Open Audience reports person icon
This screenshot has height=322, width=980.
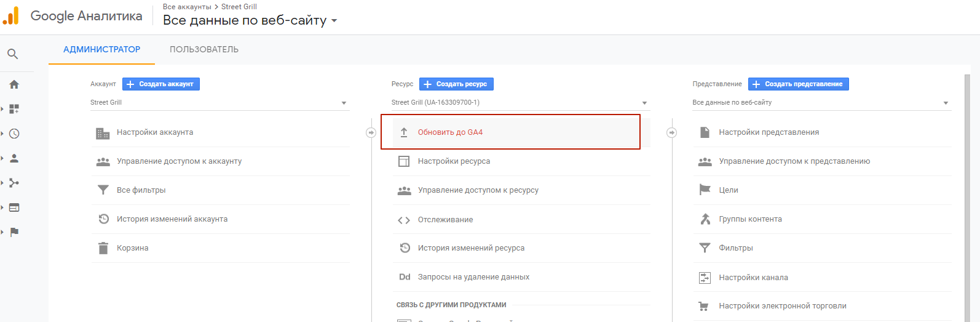(14, 158)
